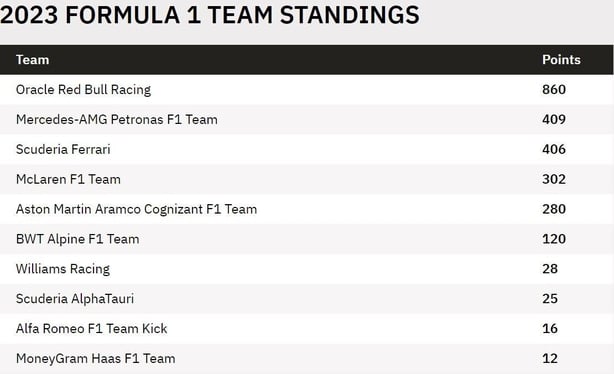Viewport: 614px width, 374px height.
Task: Open the Scuderia Ferrari team entry
Action: (63, 149)
